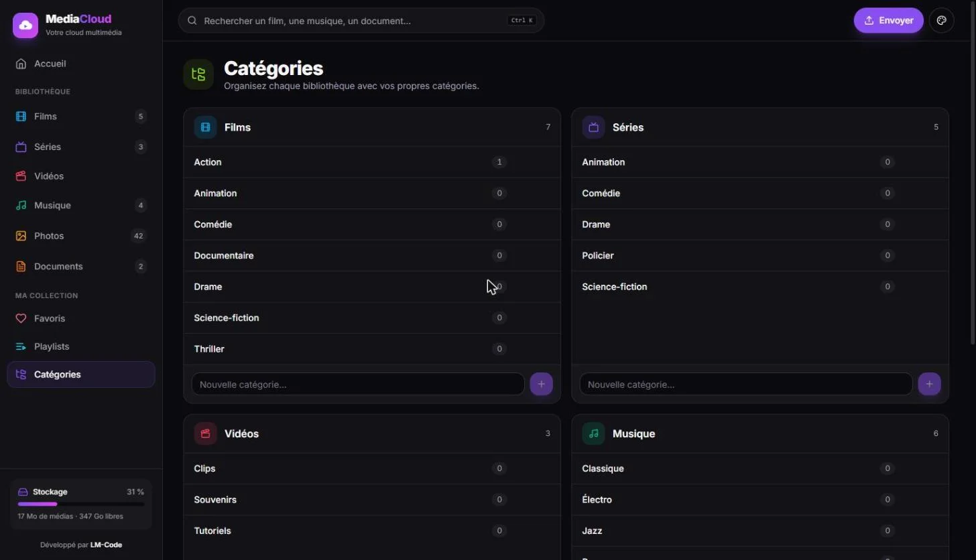Go to Vidéos in the sidebar
This screenshot has height=560, width=976.
[81, 176]
